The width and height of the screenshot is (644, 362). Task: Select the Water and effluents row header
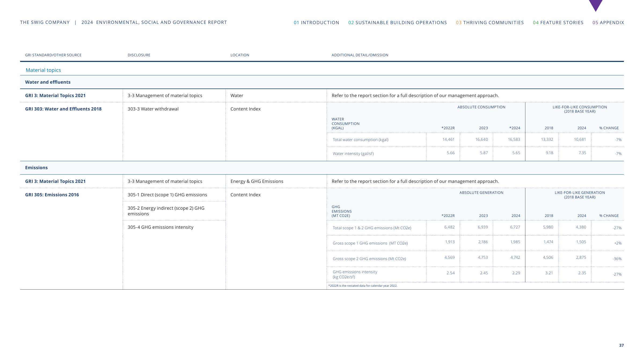click(x=48, y=82)
